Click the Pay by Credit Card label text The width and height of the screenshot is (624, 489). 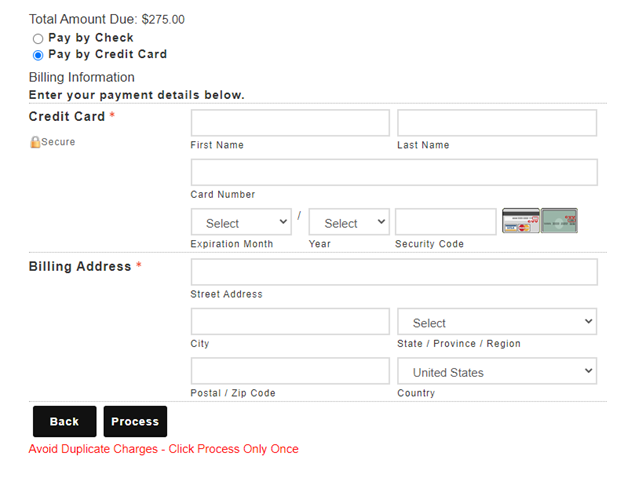(x=107, y=55)
